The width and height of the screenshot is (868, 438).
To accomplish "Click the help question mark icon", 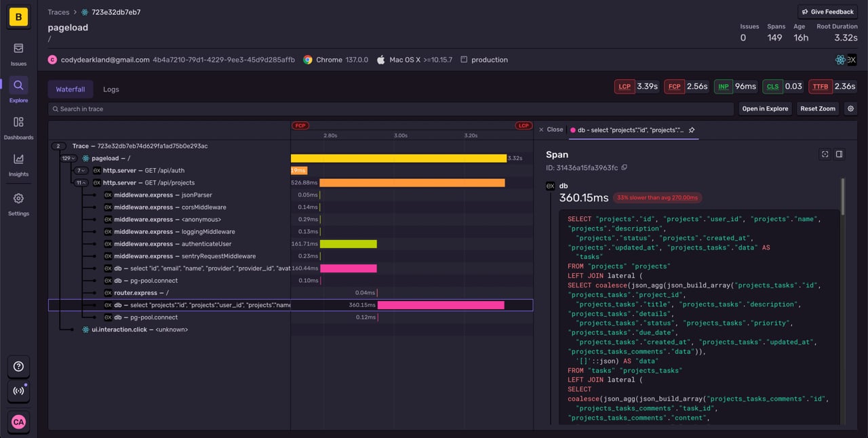I will (x=18, y=366).
